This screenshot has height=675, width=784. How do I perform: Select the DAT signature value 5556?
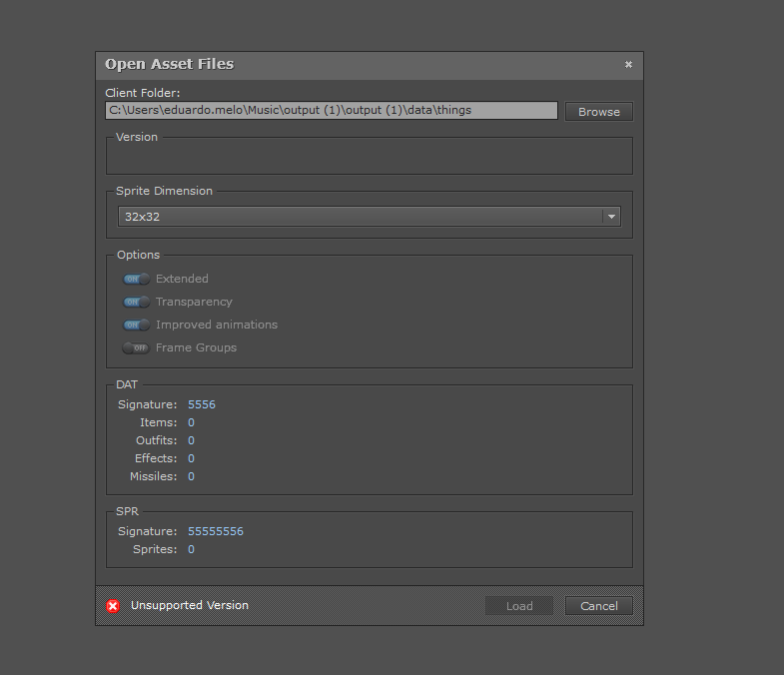tap(202, 405)
